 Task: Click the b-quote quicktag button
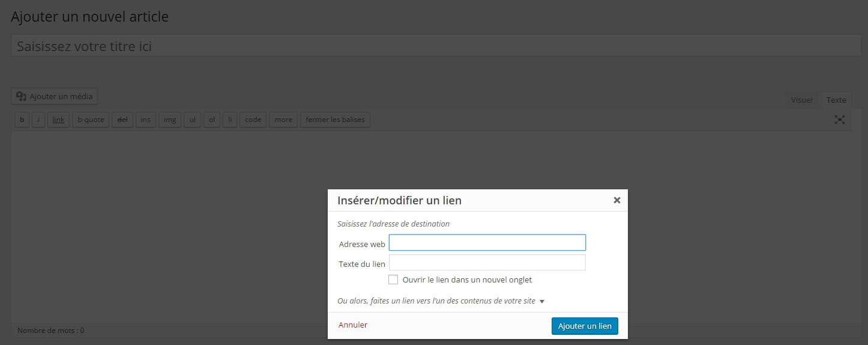tap(91, 120)
